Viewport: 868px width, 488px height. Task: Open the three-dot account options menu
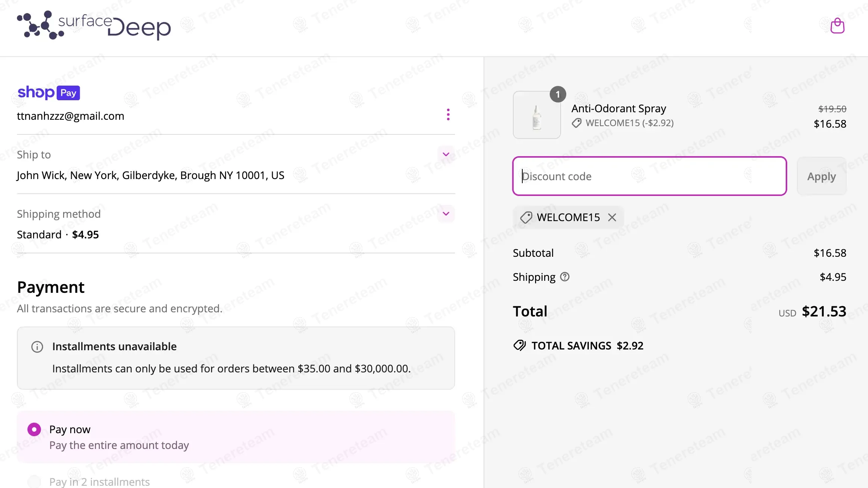448,114
